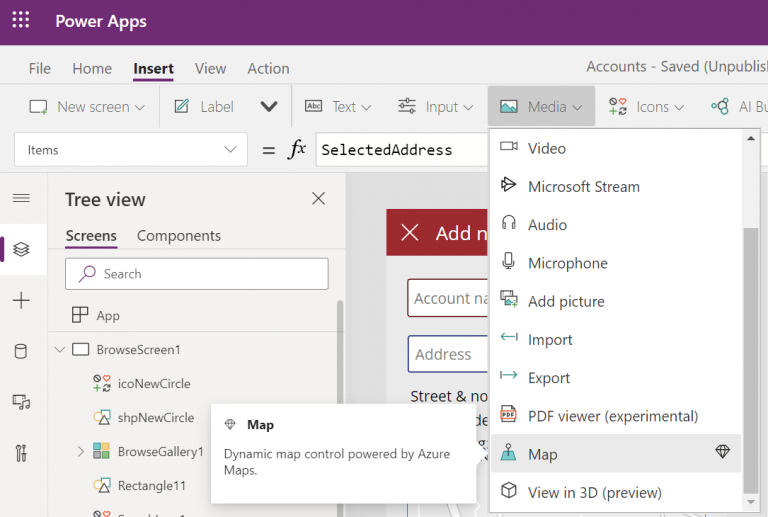Toggle the hamburger menu in left rail
This screenshot has width=768, height=517.
(x=21, y=198)
